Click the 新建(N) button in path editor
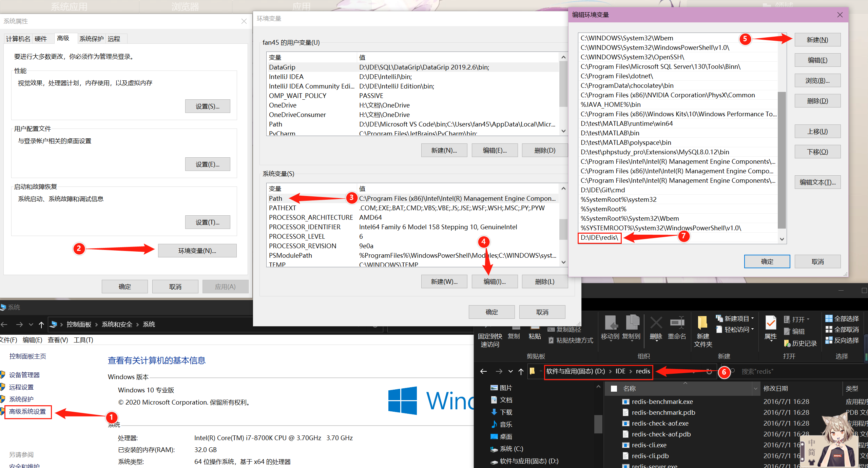The height and width of the screenshot is (468, 868). click(817, 40)
